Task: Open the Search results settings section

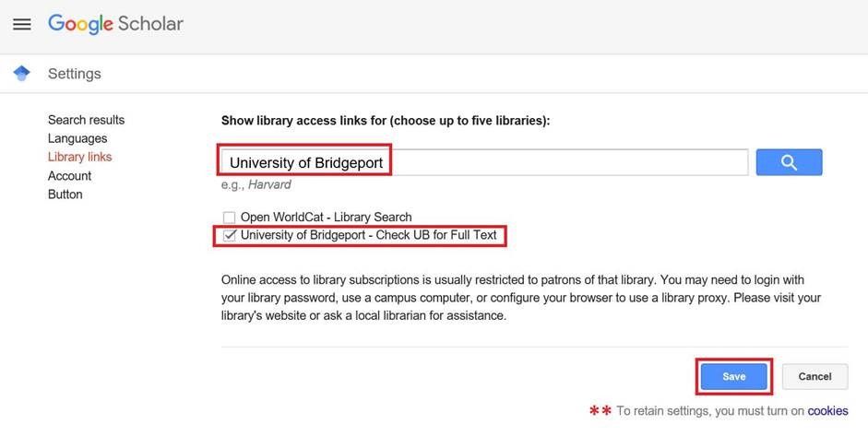Action: (86, 120)
